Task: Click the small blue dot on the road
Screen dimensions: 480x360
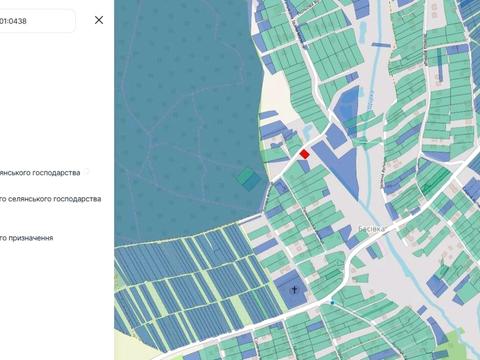Action: pyautogui.click(x=332, y=302)
